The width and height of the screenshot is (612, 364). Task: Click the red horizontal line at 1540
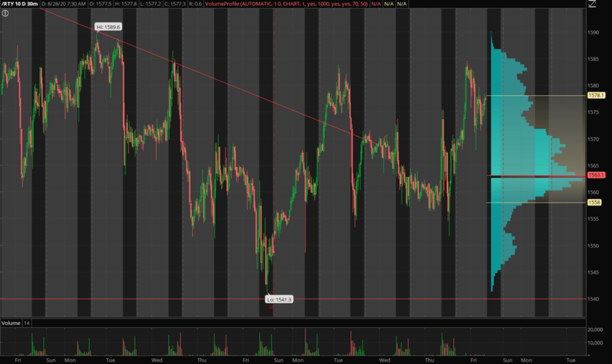122,299
